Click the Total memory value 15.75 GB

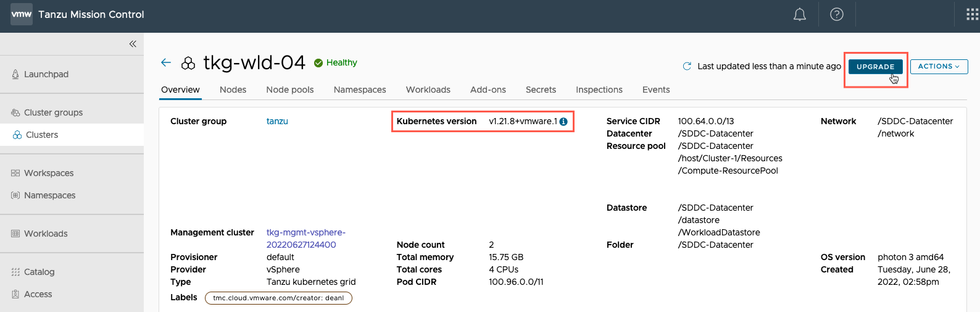[x=506, y=257]
